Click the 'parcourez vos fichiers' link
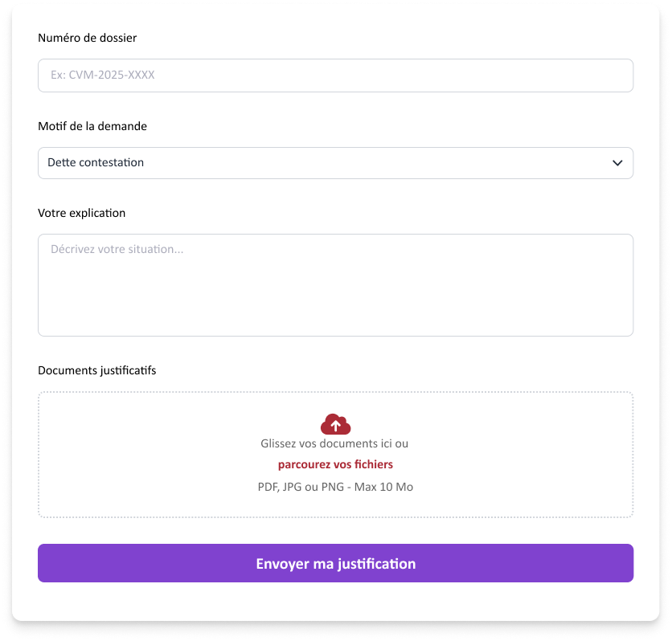This screenshot has height=641, width=672. [x=335, y=464]
